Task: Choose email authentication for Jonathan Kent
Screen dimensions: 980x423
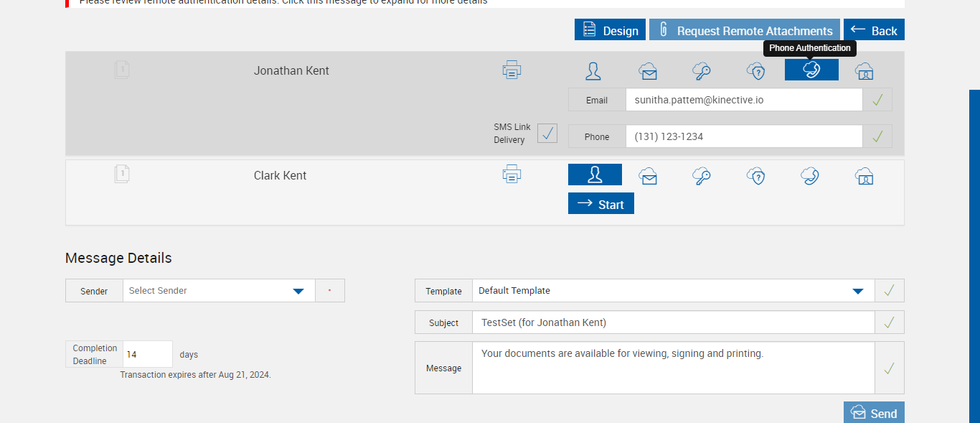Action: (649, 70)
